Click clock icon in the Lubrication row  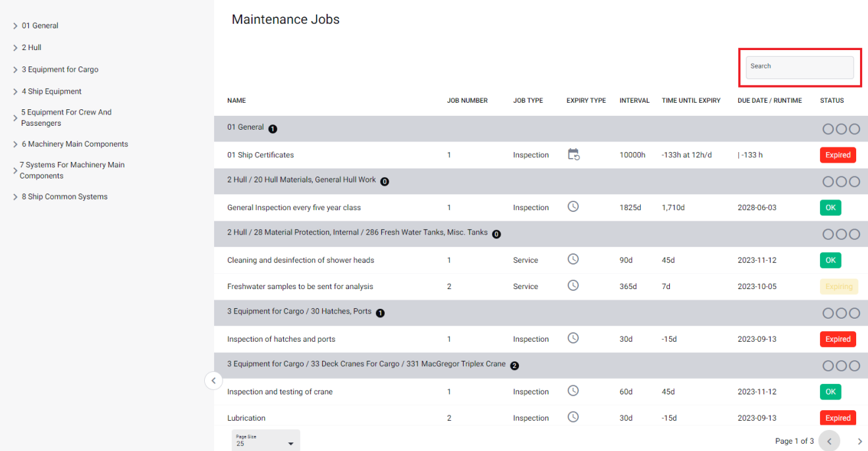[x=574, y=417]
